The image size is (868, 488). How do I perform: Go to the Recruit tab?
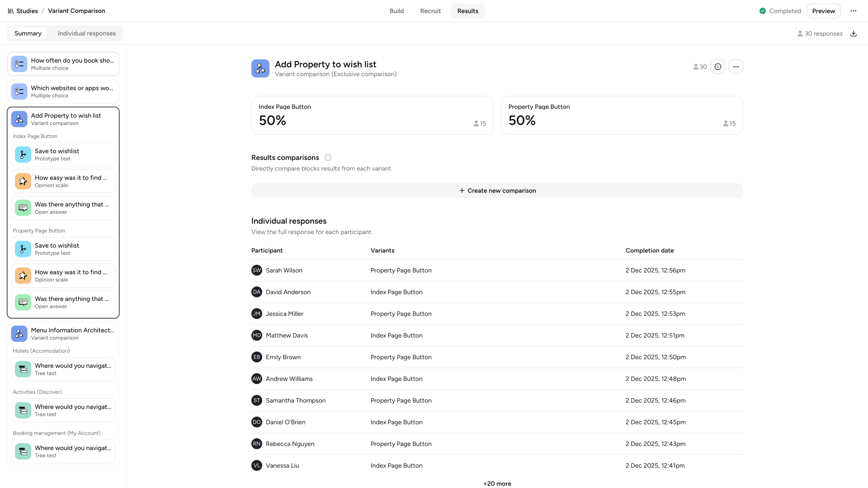click(x=430, y=11)
